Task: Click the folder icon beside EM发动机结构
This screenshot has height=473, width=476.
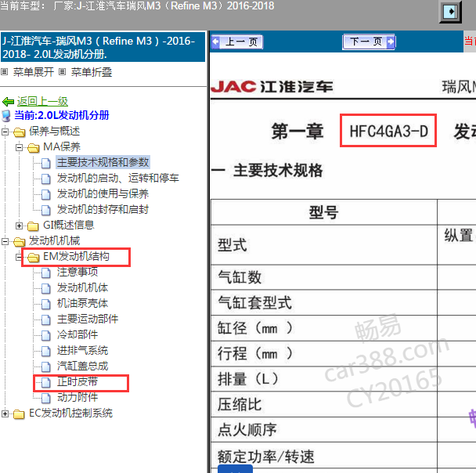Action: (34, 258)
